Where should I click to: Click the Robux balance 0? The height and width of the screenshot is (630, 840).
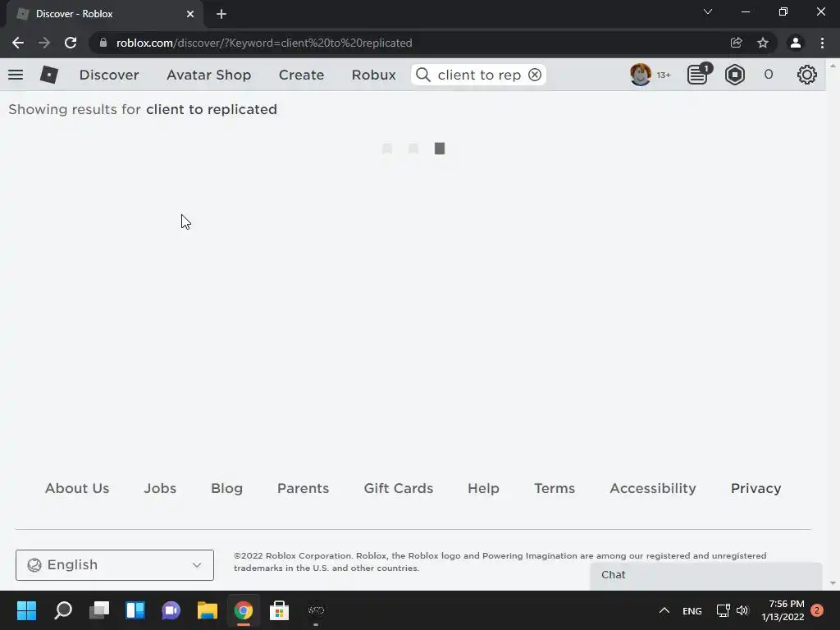(768, 75)
